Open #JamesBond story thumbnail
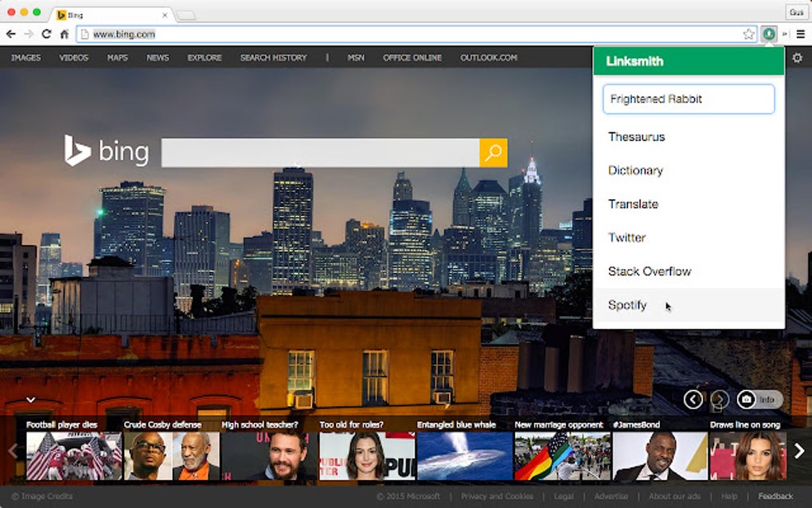Screen dimensions: 812x508 (x=660, y=456)
